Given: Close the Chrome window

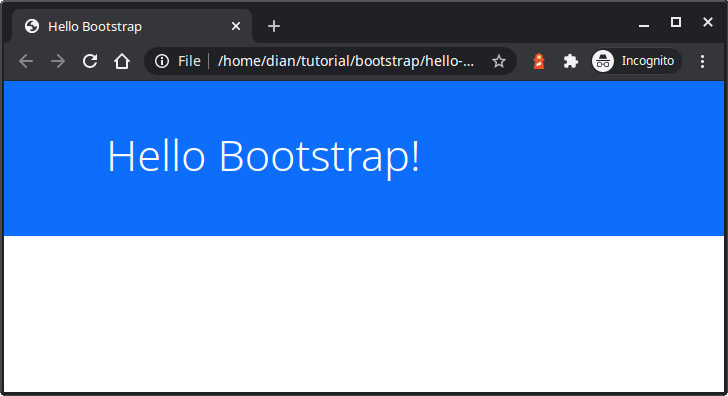Looking at the screenshot, I should tap(708, 22).
